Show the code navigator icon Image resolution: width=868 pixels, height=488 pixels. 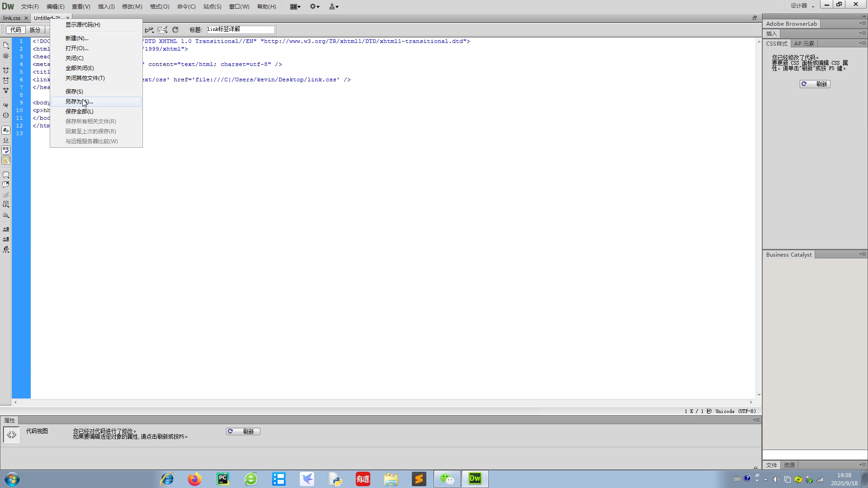point(6,56)
